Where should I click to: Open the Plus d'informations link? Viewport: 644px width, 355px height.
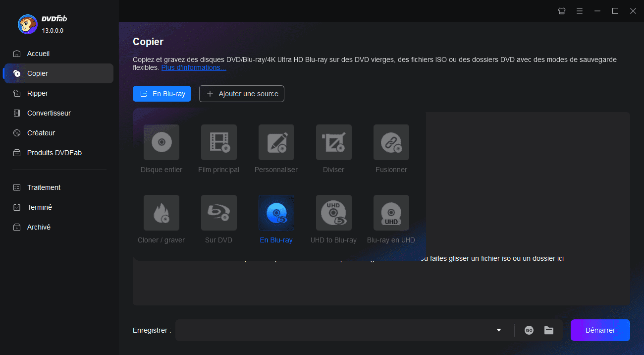194,67
